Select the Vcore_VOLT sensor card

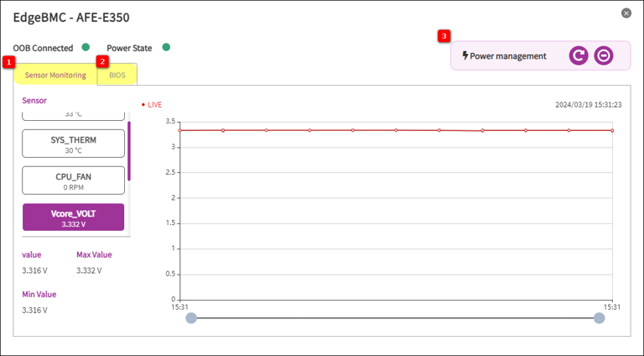(73, 217)
